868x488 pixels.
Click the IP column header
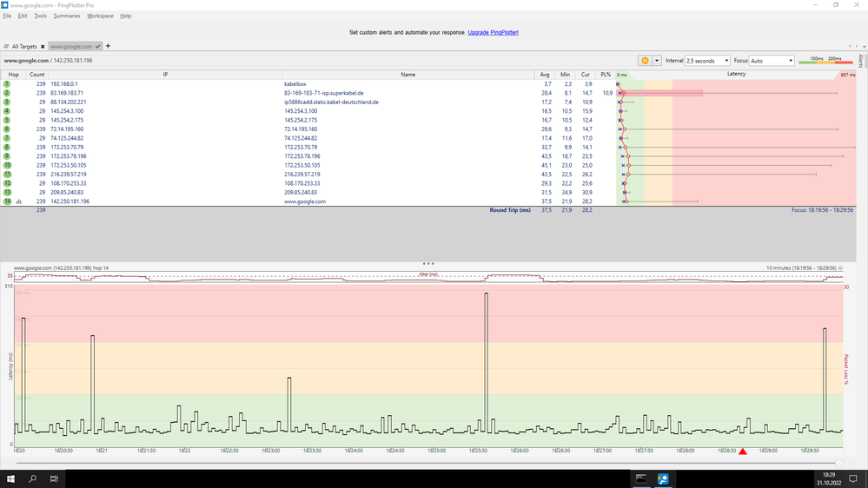[x=165, y=75]
